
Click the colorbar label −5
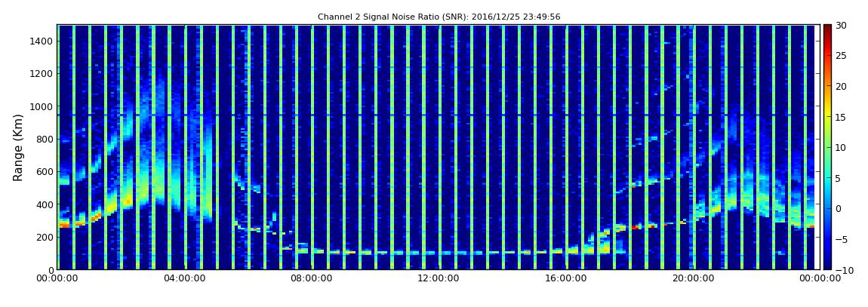pos(840,240)
